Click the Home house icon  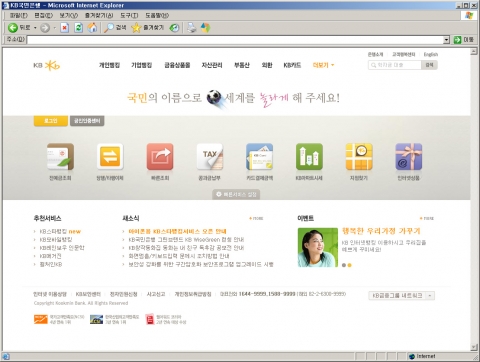(x=92, y=28)
